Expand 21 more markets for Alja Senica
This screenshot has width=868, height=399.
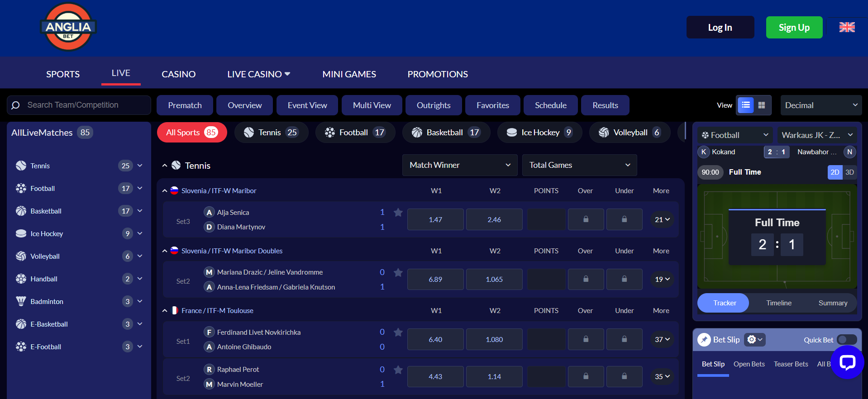coord(662,219)
